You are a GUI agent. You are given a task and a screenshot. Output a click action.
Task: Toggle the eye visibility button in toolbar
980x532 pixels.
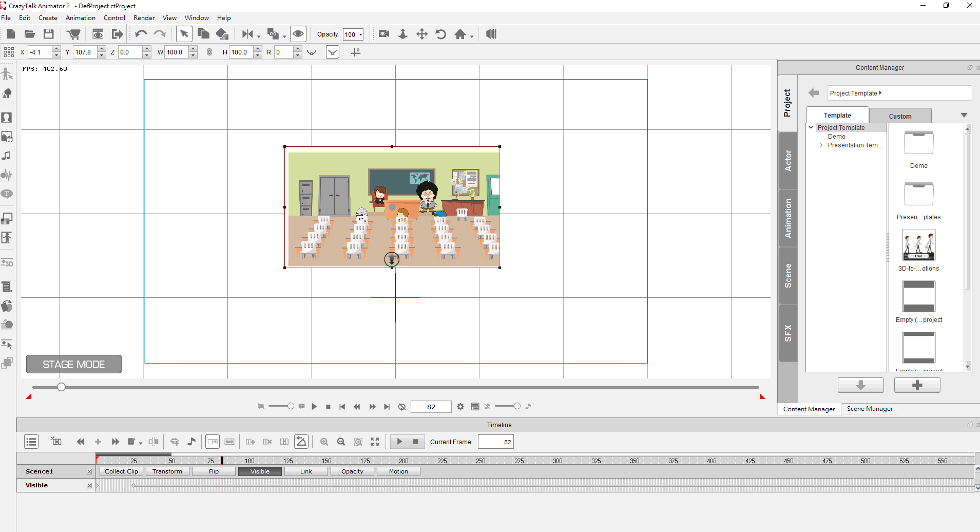click(x=298, y=34)
